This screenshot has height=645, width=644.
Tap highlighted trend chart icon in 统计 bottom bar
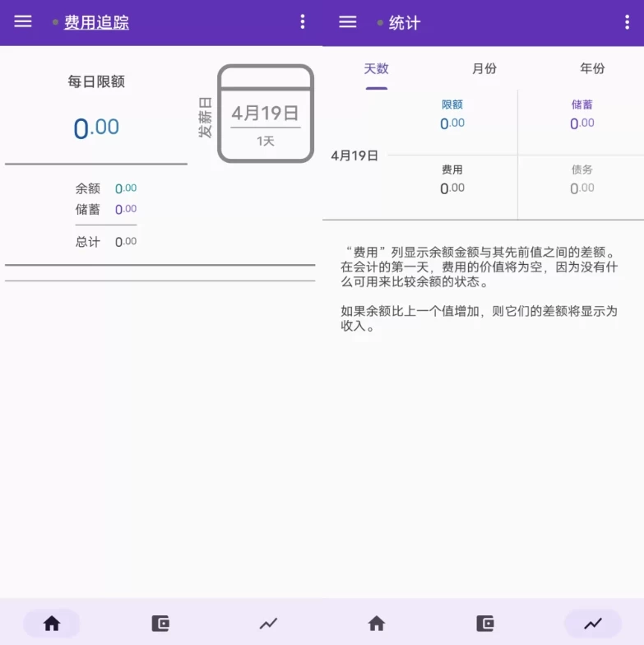pos(592,624)
